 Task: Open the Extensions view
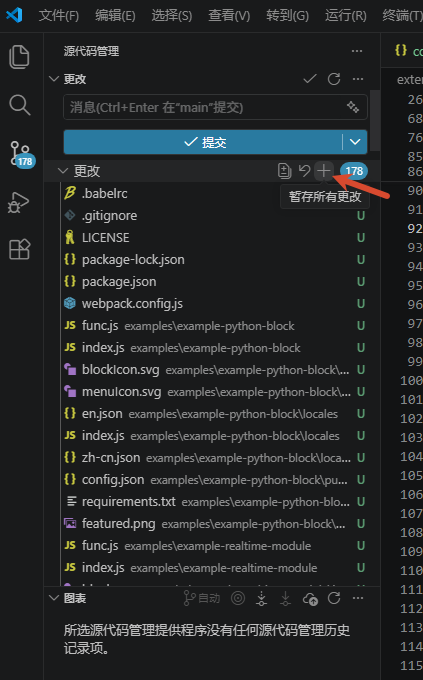tap(20, 249)
